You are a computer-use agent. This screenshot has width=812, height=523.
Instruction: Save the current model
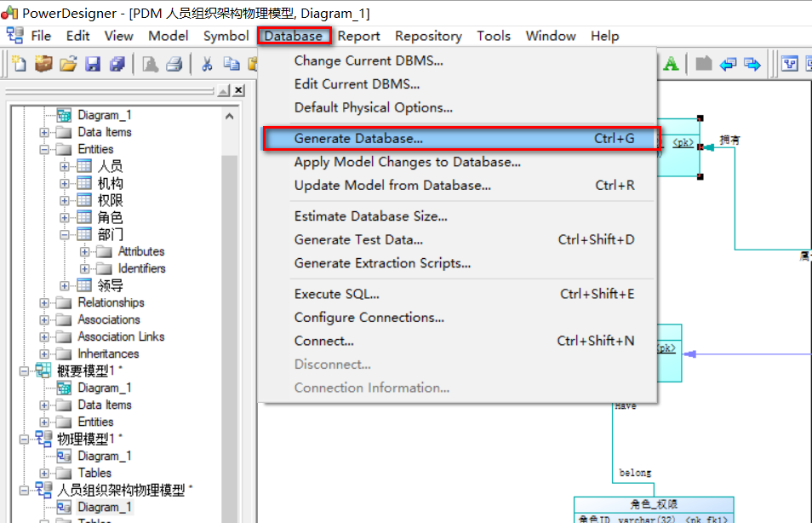tap(92, 64)
